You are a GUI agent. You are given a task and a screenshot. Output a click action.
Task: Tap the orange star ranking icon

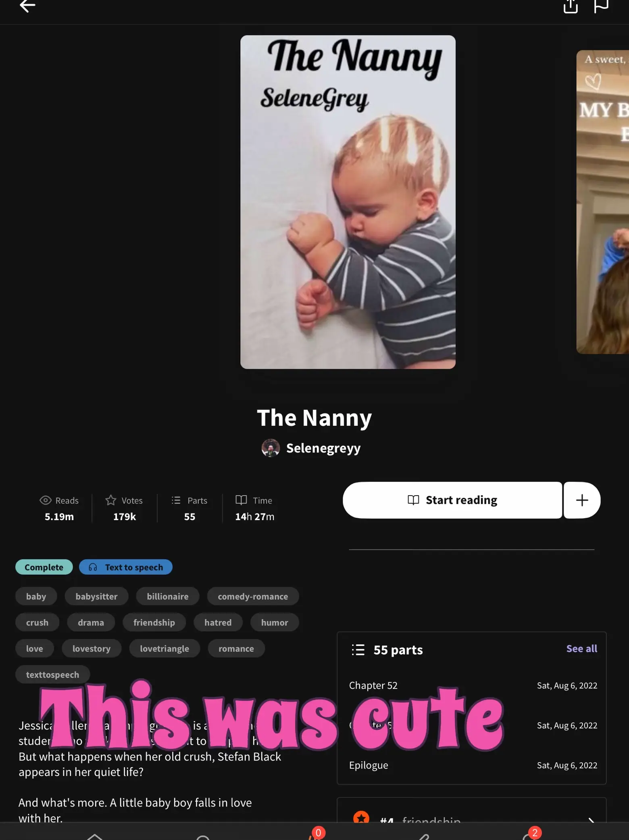[x=361, y=818]
